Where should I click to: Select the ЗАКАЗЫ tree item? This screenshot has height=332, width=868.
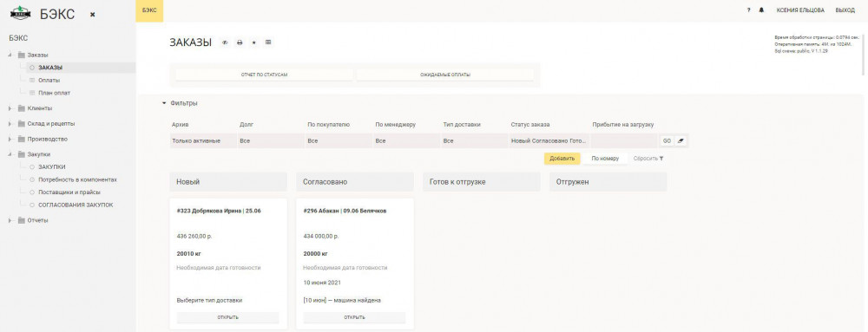click(x=50, y=68)
